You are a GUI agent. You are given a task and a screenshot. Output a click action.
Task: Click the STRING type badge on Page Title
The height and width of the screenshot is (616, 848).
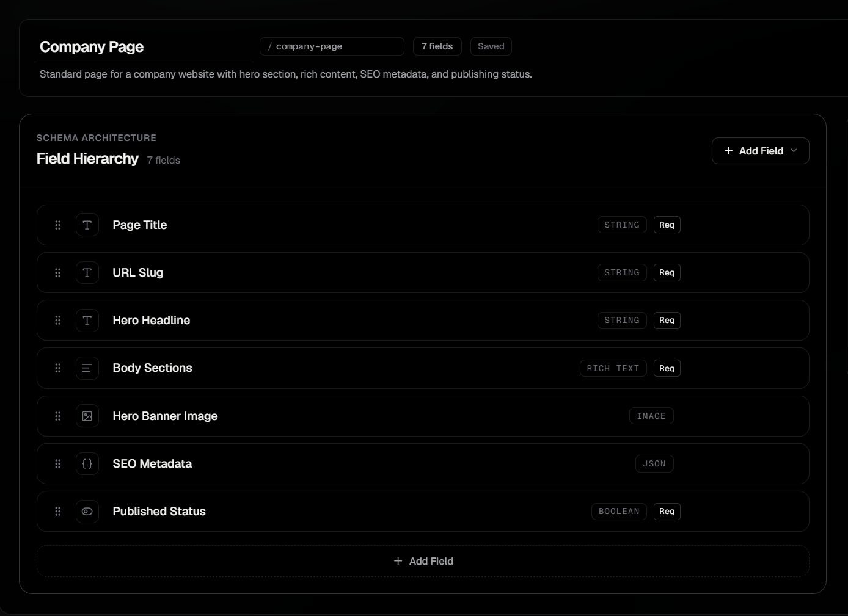pos(622,225)
